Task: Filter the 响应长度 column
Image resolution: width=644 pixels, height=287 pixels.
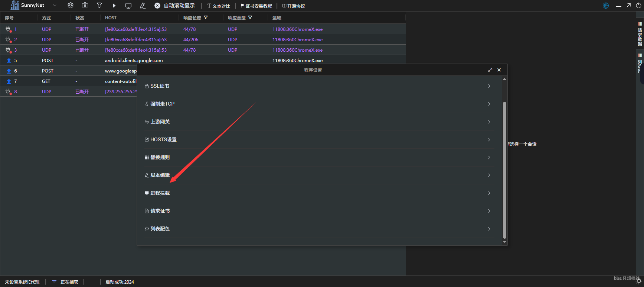Action: tap(206, 17)
